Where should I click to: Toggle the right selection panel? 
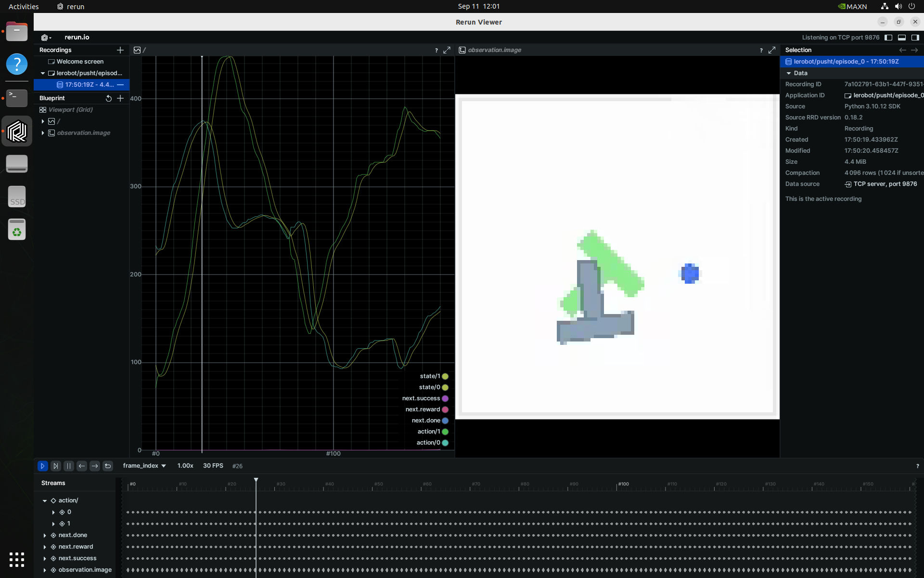(915, 38)
